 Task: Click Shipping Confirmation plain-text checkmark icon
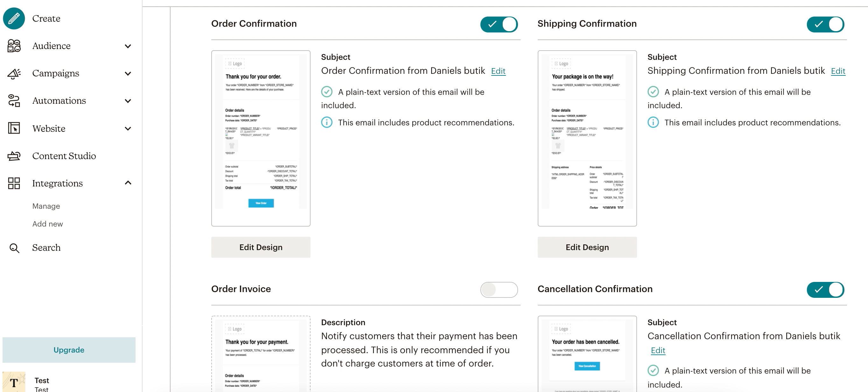pyautogui.click(x=653, y=92)
